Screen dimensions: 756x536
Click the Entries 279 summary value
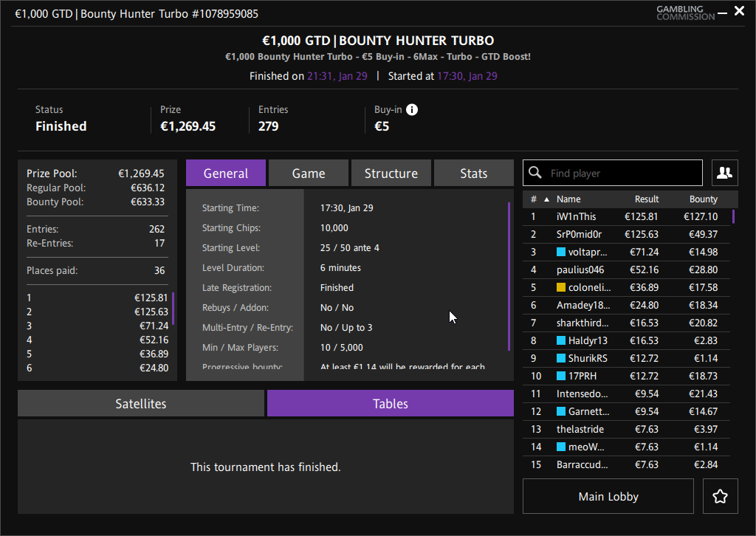coord(268,126)
